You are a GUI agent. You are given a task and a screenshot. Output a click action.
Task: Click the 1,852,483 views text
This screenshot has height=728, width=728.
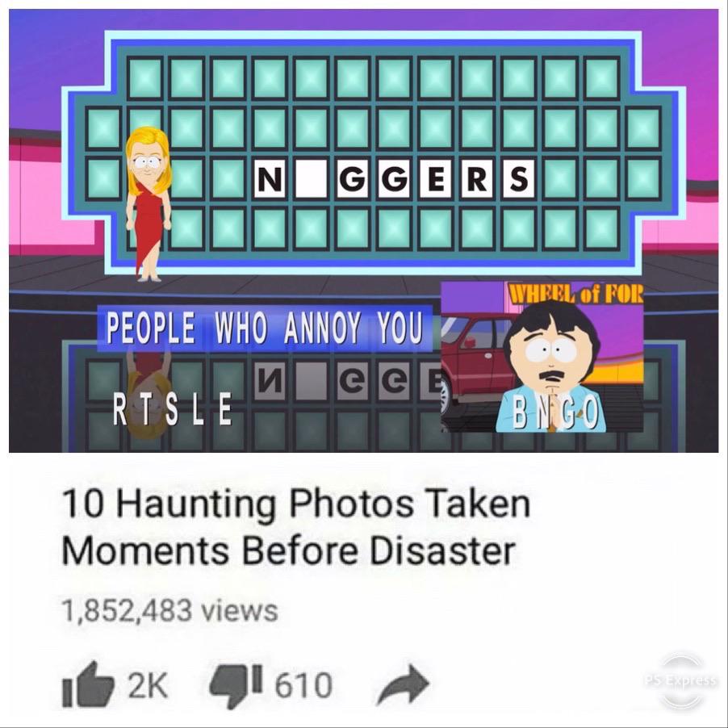170,610
